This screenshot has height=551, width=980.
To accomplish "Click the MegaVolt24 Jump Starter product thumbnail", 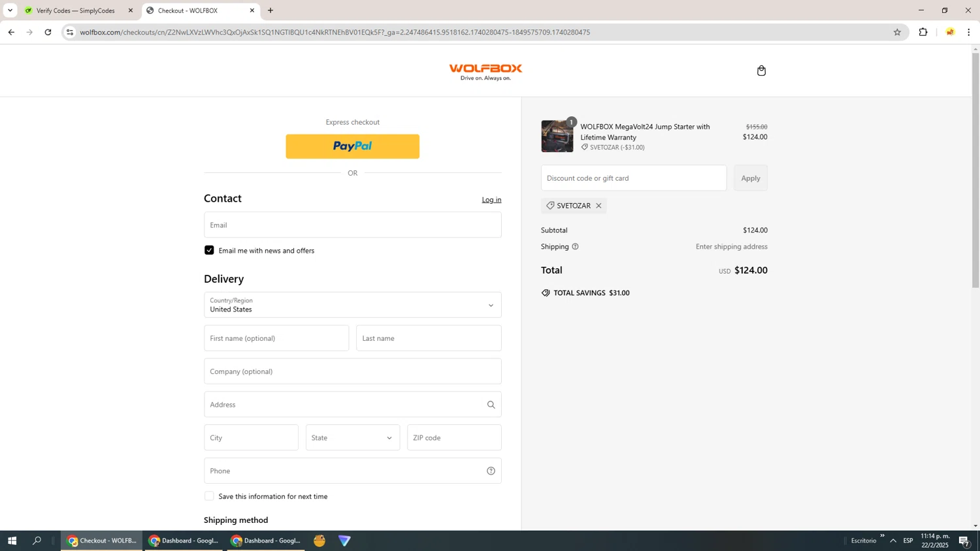I will (x=557, y=136).
